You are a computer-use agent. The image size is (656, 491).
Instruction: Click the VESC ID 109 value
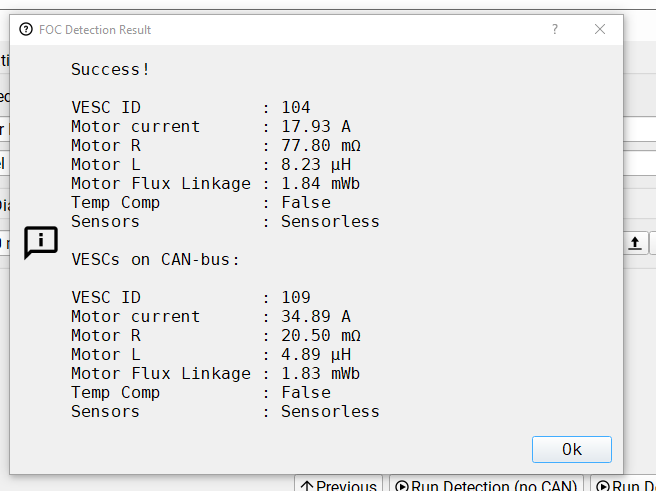(296, 297)
